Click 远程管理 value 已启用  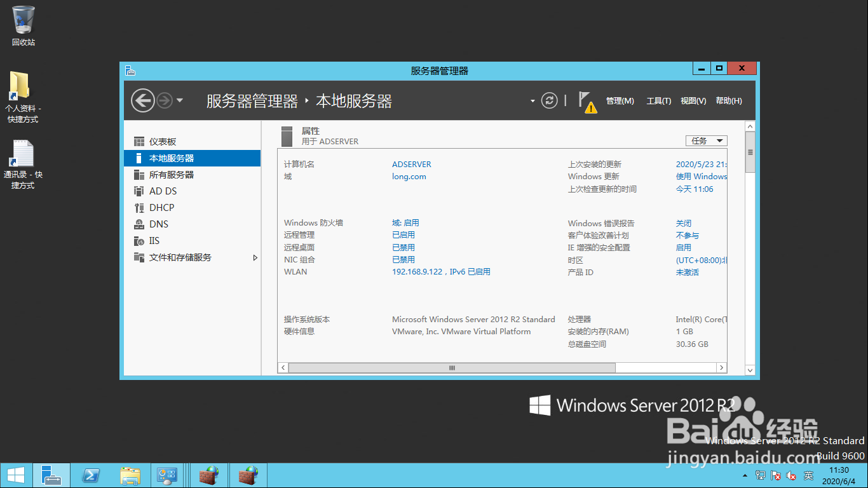click(403, 235)
